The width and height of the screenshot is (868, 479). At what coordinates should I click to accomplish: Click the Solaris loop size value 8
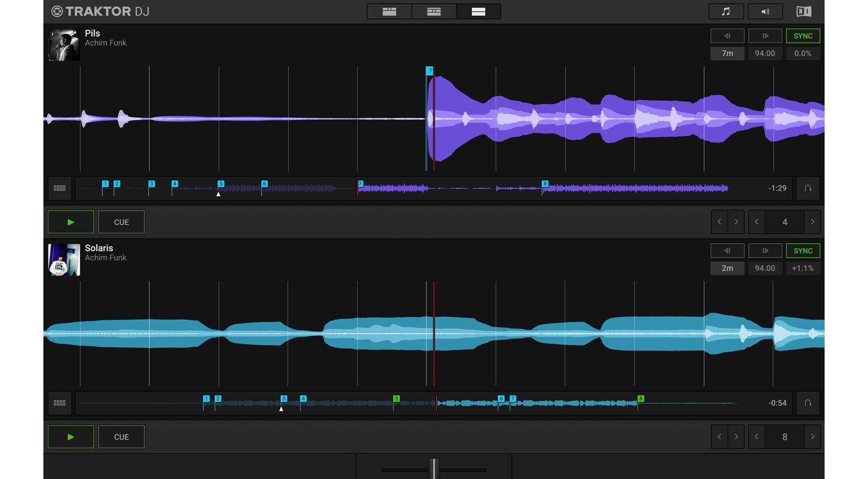point(785,437)
